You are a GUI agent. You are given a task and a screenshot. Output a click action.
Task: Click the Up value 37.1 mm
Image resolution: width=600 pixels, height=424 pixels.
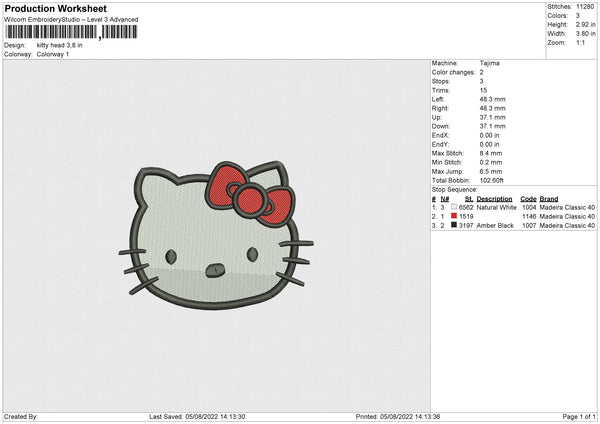(x=492, y=117)
